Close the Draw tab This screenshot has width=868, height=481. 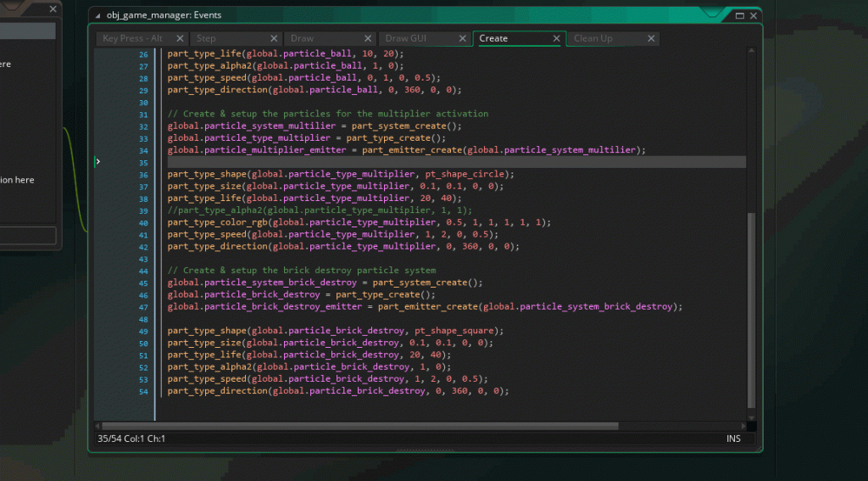click(x=368, y=38)
